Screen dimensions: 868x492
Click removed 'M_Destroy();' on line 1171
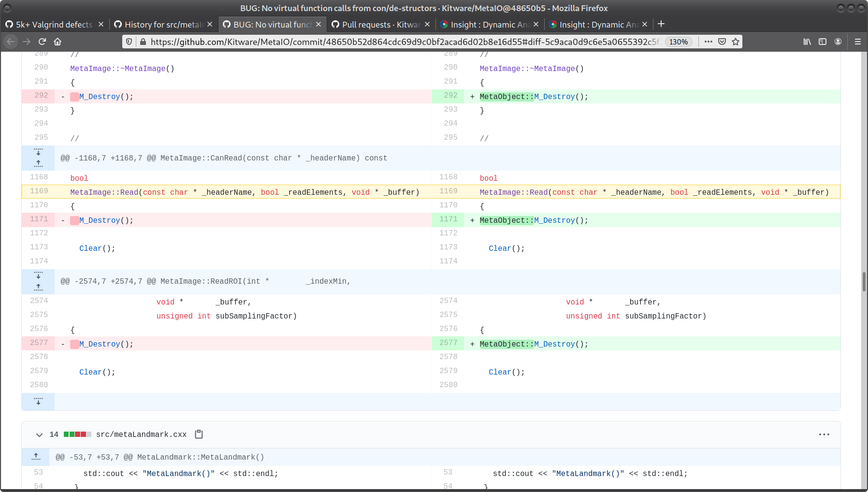(106, 220)
